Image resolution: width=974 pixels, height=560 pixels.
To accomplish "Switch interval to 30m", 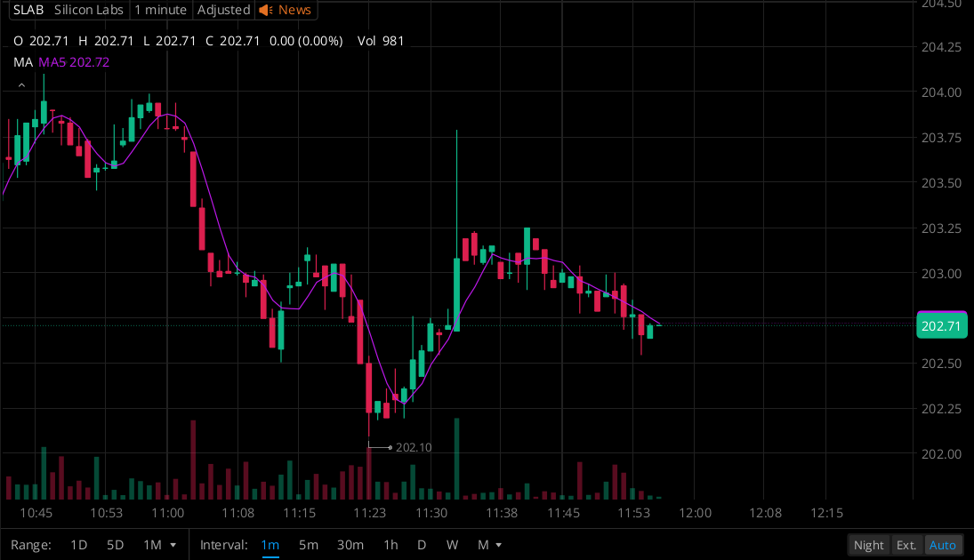I will point(350,545).
